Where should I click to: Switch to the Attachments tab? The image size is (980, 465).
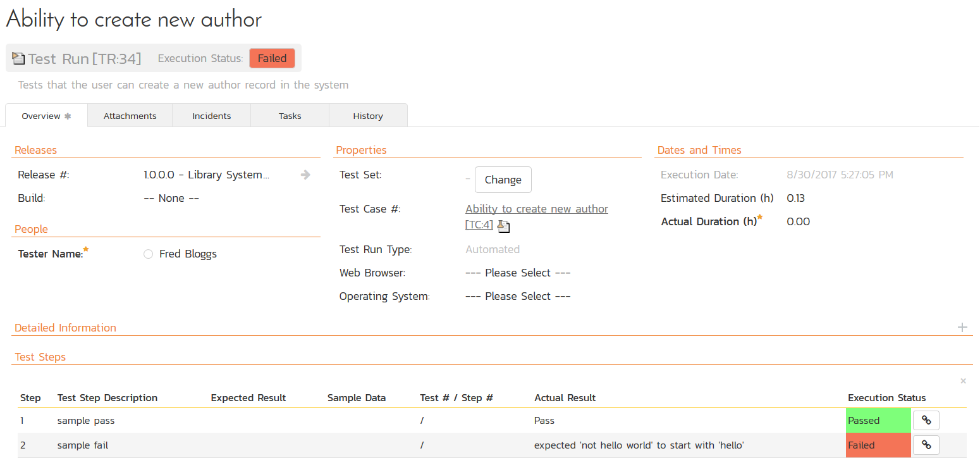coord(130,116)
